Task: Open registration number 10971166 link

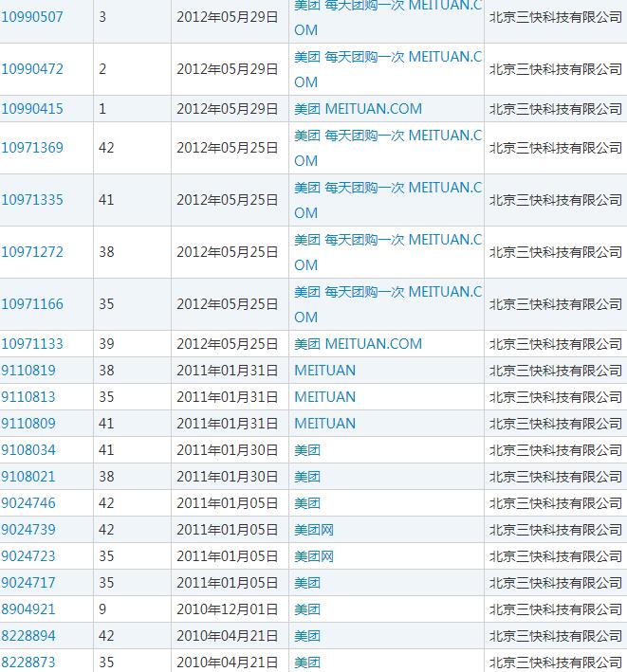Action: [32, 304]
